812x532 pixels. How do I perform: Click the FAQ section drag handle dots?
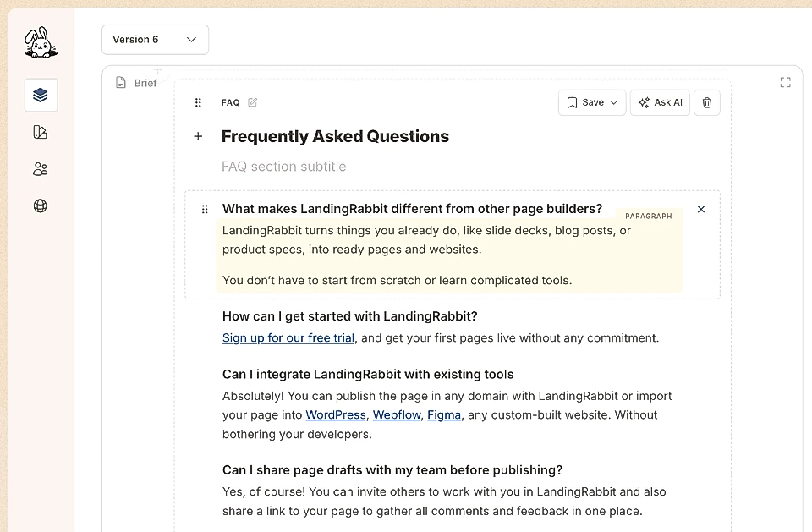198,102
